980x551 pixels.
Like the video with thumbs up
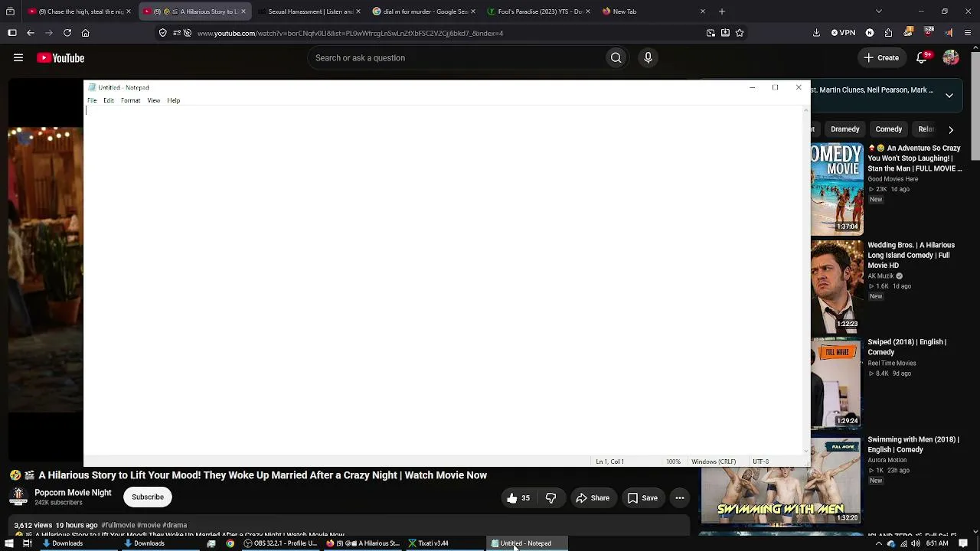[518, 498]
